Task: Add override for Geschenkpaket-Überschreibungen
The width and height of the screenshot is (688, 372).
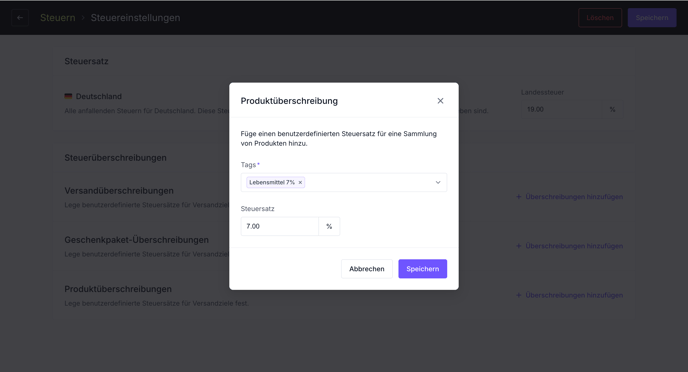Action: tap(570, 246)
